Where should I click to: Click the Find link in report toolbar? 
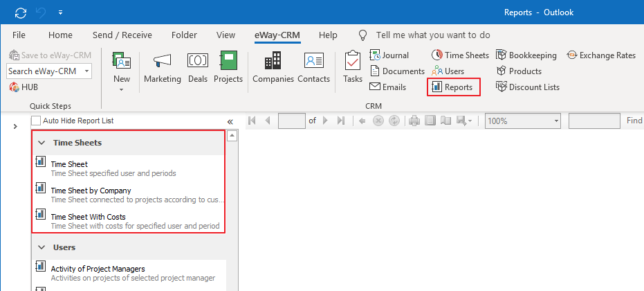coord(634,121)
